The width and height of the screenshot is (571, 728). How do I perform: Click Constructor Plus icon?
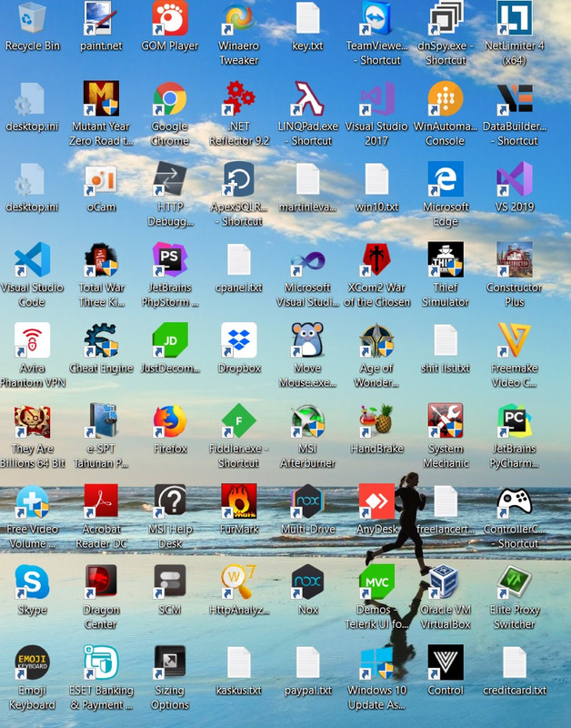(x=515, y=259)
